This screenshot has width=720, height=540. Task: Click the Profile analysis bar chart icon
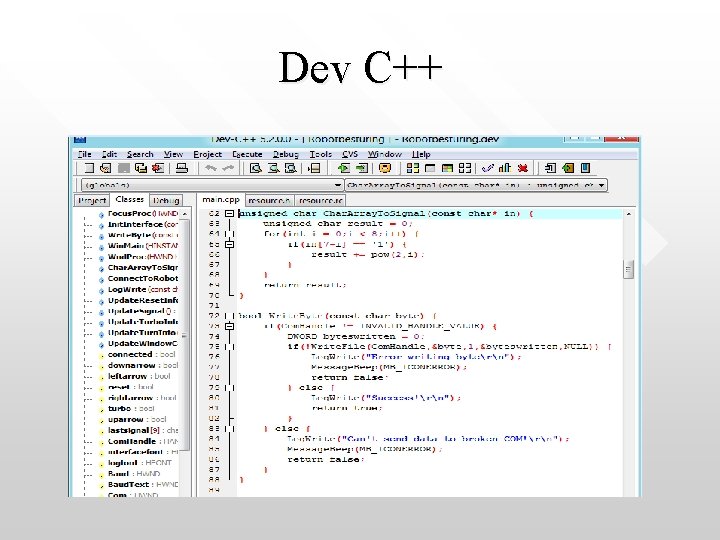(x=505, y=168)
